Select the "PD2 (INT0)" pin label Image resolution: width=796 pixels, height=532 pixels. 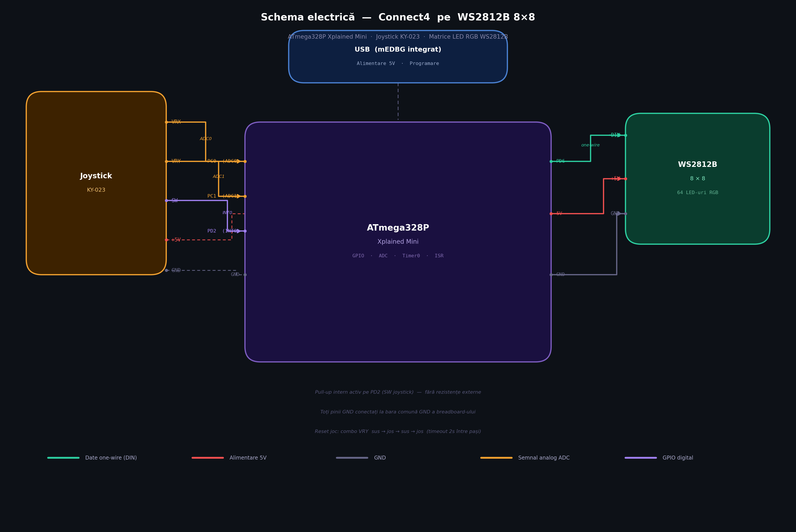(x=223, y=231)
